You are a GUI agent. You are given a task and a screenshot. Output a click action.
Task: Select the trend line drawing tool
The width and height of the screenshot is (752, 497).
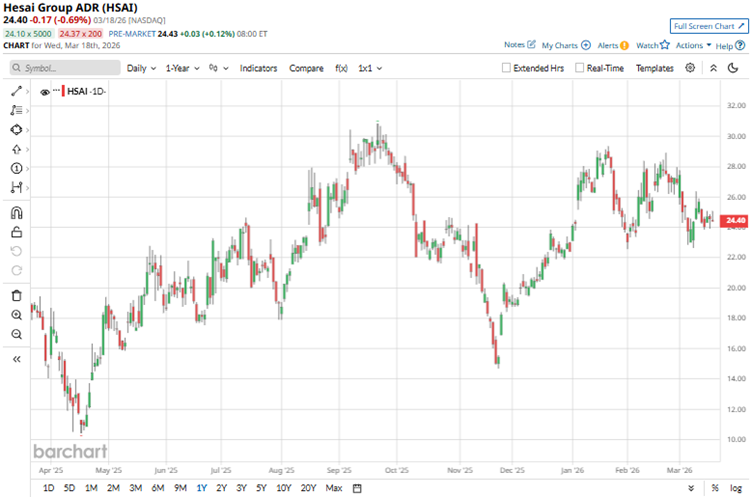click(16, 91)
